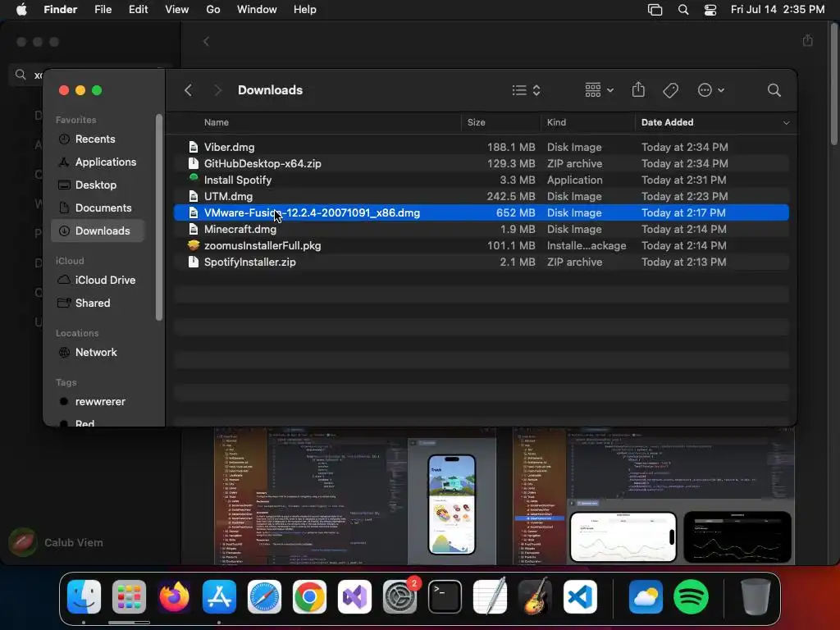Viewport: 840px width, 630px height.
Task: Open the View menu
Action: click(x=177, y=10)
